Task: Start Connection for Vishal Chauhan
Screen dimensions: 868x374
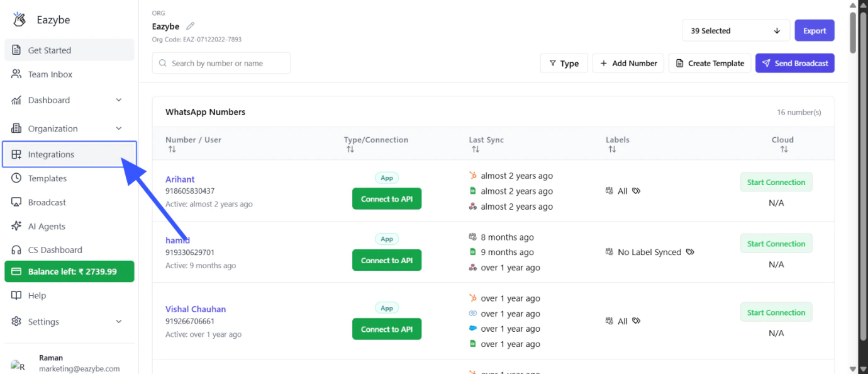Action: 776,312
